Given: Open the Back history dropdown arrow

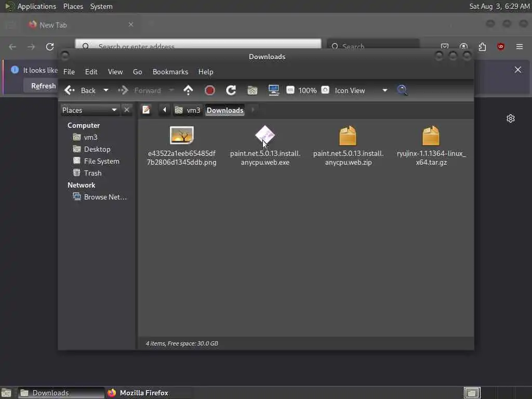Looking at the screenshot, I should click(x=106, y=90).
